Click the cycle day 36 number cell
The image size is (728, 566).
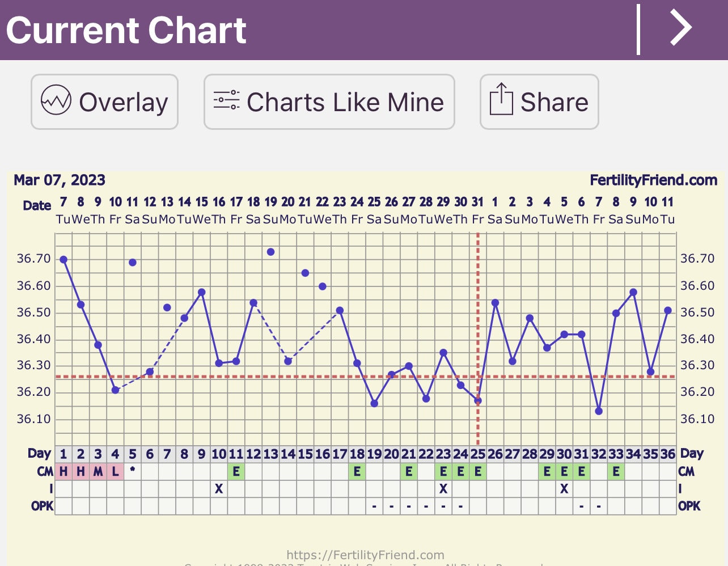click(x=667, y=454)
